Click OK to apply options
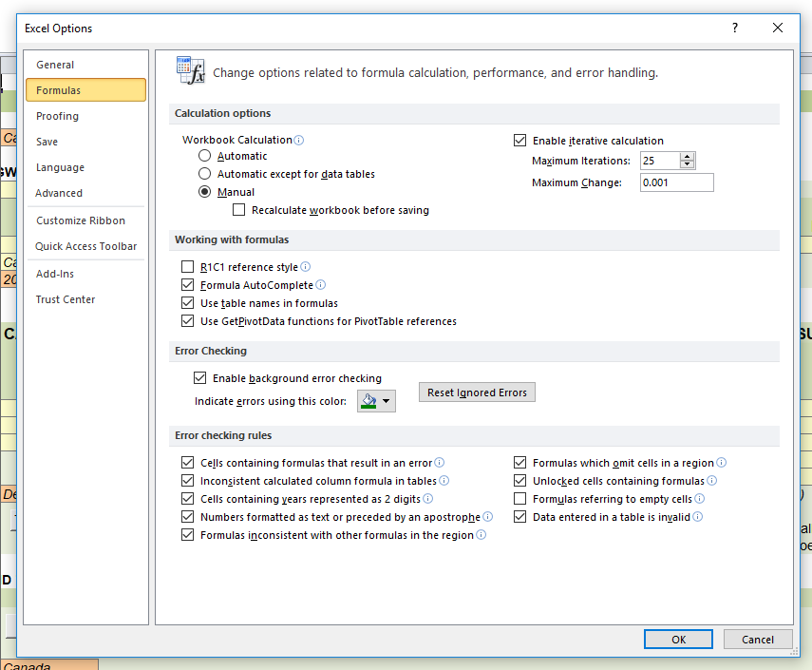Screen dimensions: 812x670 [x=678, y=640]
